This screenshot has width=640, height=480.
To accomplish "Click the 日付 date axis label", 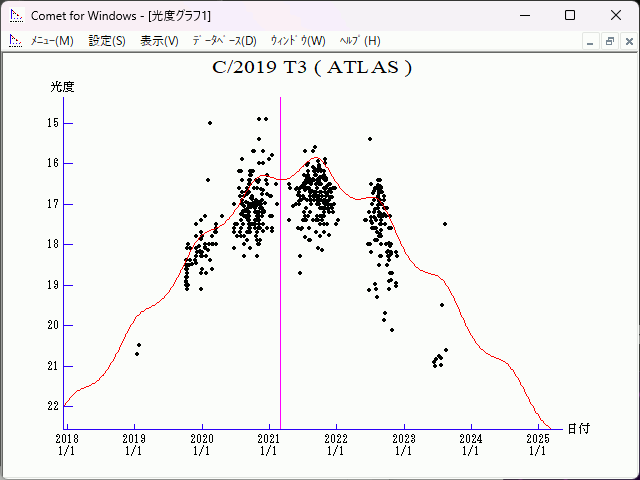I will (578, 428).
